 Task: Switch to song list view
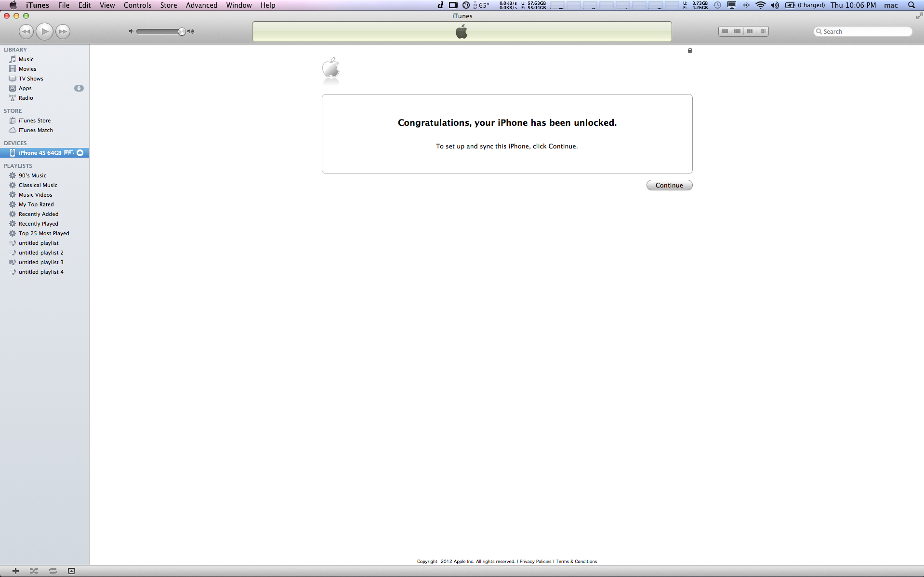tap(725, 31)
